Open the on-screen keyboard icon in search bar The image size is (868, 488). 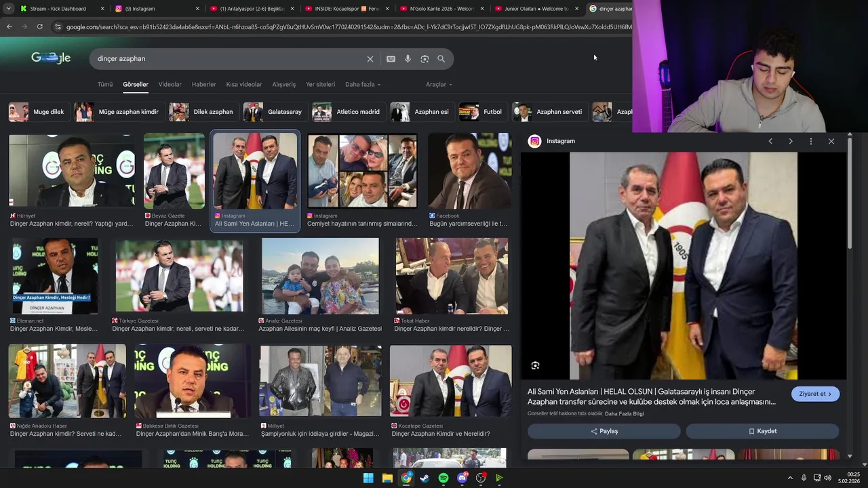[x=391, y=59]
